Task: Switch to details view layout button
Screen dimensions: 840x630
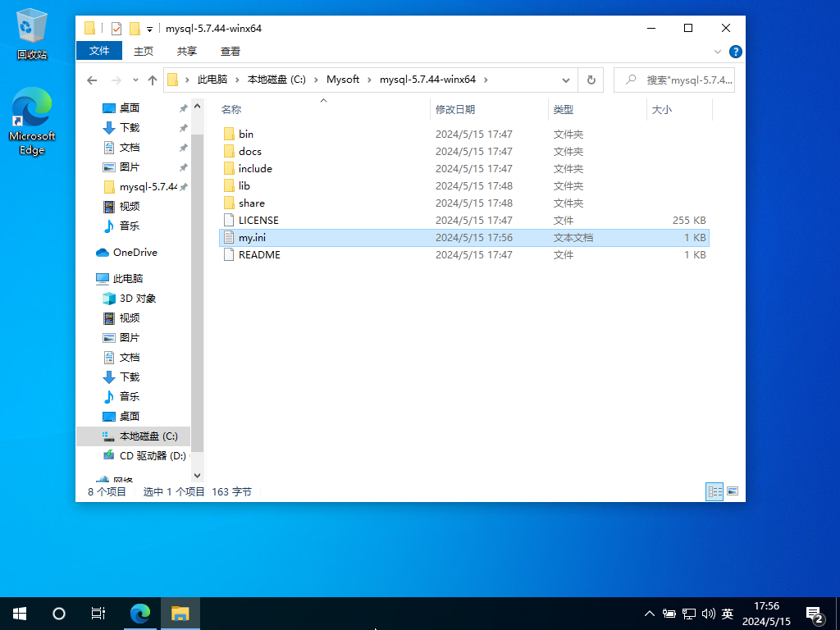Action: [714, 491]
